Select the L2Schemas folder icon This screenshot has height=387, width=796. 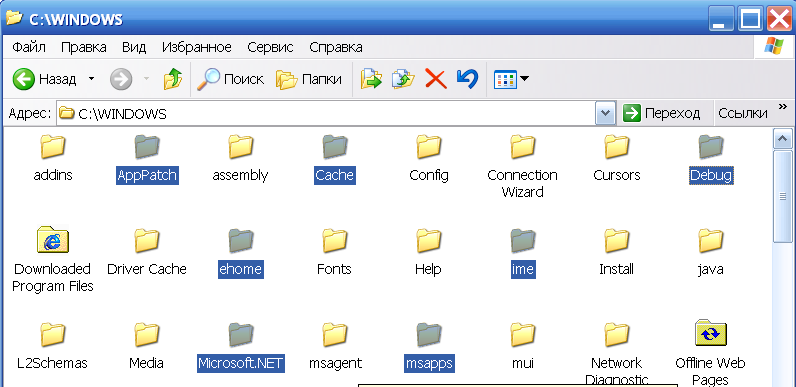tap(53, 334)
